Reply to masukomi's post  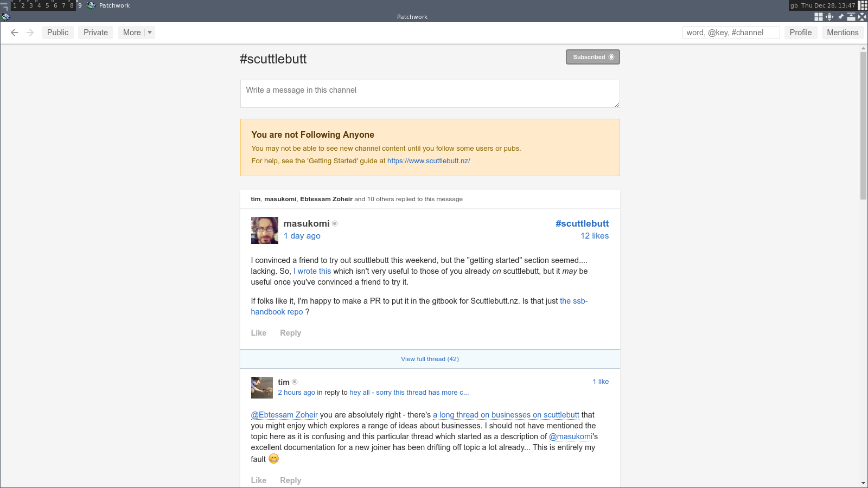coord(290,333)
